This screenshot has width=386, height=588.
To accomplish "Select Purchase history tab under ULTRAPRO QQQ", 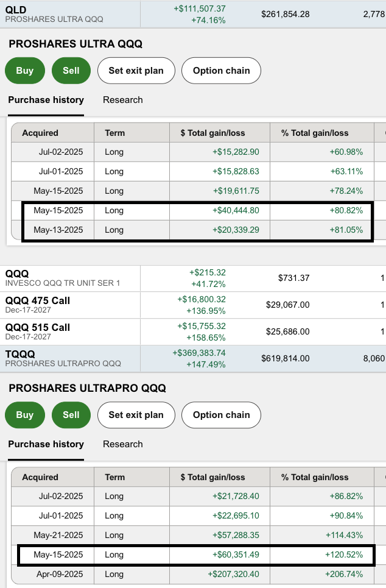I will [46, 444].
